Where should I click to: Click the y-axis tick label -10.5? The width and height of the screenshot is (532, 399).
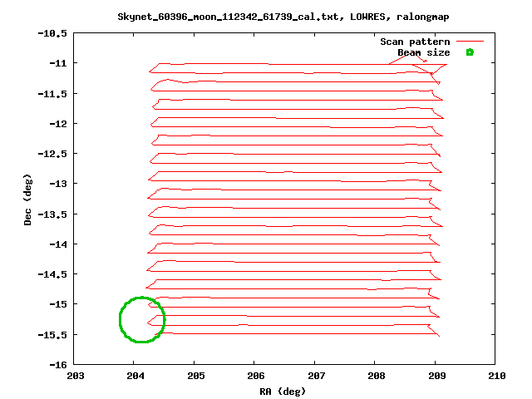point(52,33)
